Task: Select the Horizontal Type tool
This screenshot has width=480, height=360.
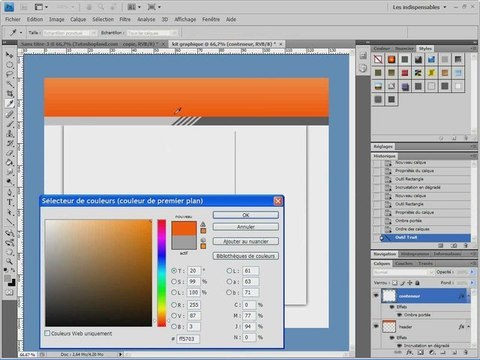Action: pyautogui.click(x=10, y=202)
